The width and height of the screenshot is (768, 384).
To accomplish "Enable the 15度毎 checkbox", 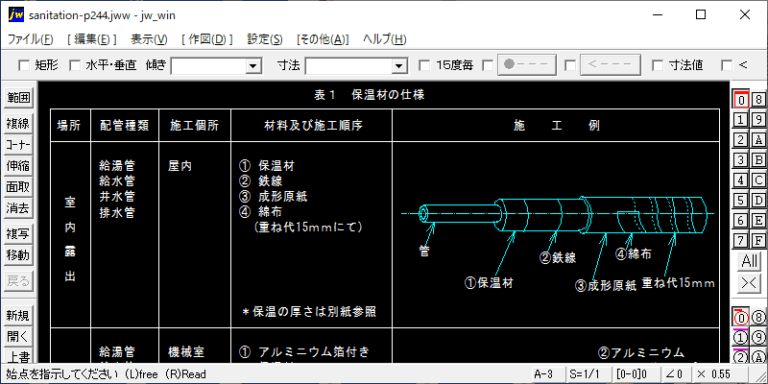I will pos(425,65).
